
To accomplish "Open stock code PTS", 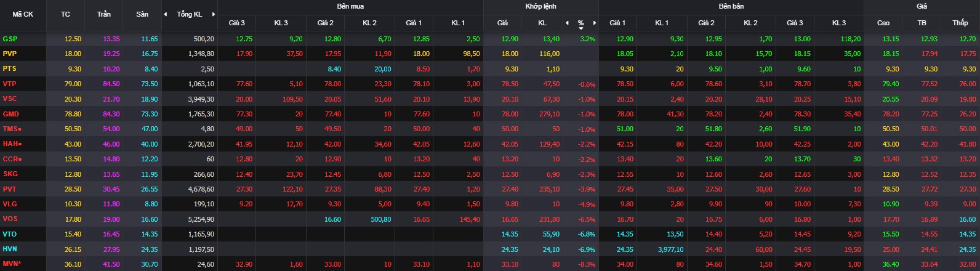I will tap(9, 68).
